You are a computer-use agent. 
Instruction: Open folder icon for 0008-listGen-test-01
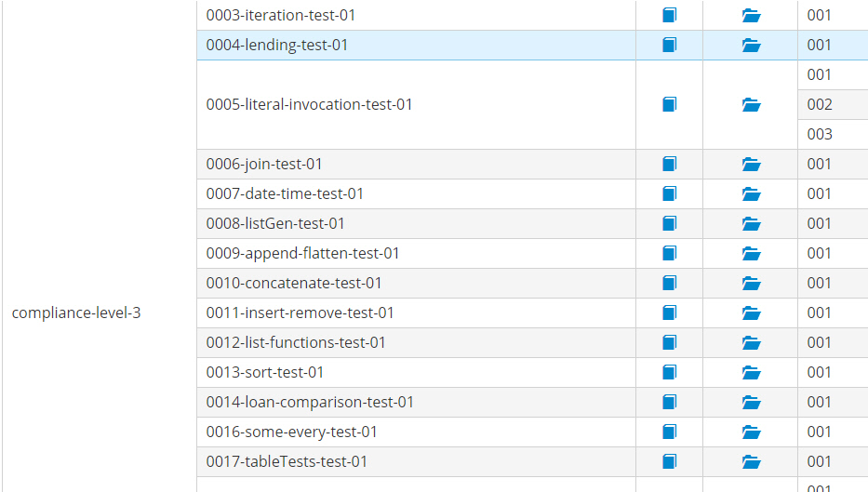tap(751, 223)
